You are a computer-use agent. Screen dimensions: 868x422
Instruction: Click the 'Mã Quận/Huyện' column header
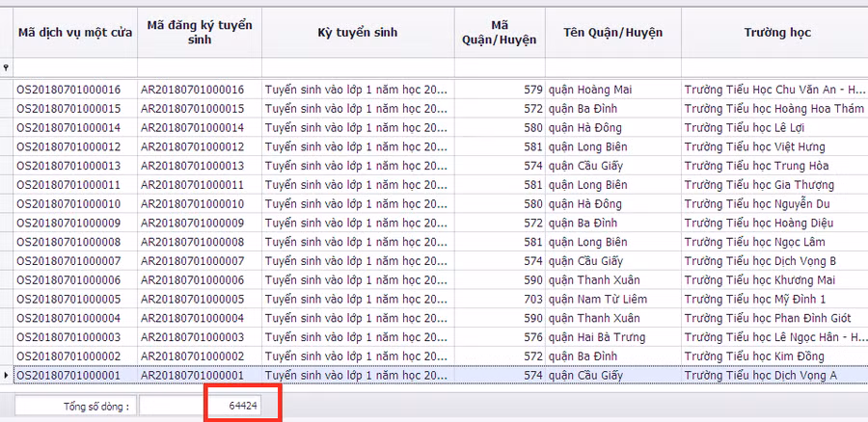pos(499,33)
